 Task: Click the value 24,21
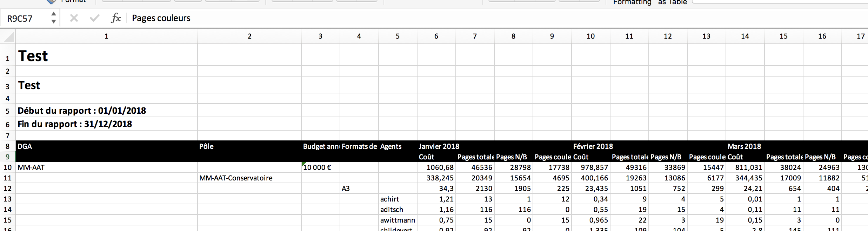(745, 189)
